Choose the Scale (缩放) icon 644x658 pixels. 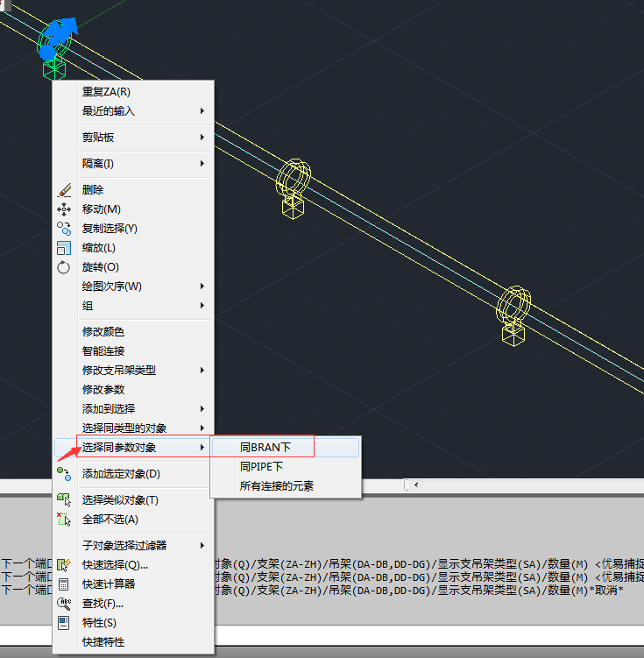coord(64,247)
